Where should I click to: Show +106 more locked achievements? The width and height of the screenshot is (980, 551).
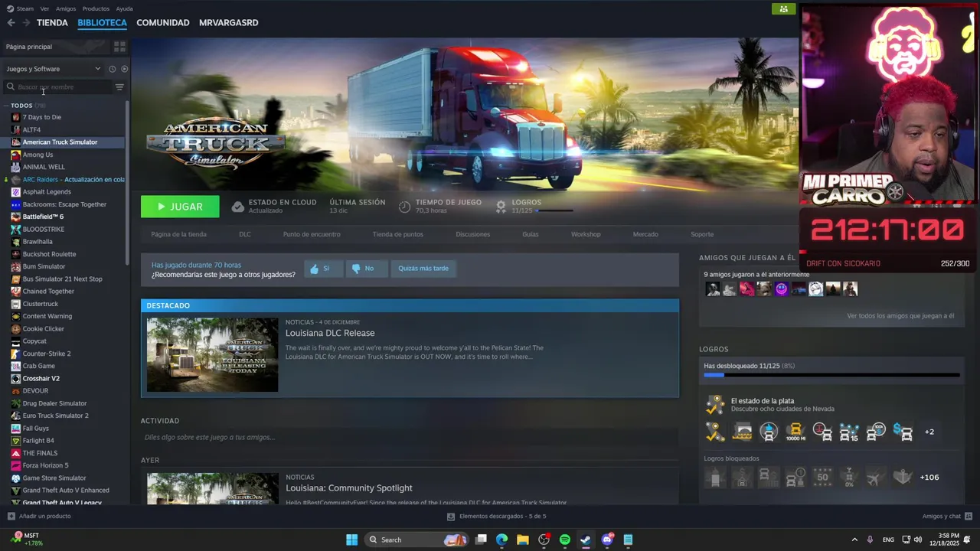(929, 478)
